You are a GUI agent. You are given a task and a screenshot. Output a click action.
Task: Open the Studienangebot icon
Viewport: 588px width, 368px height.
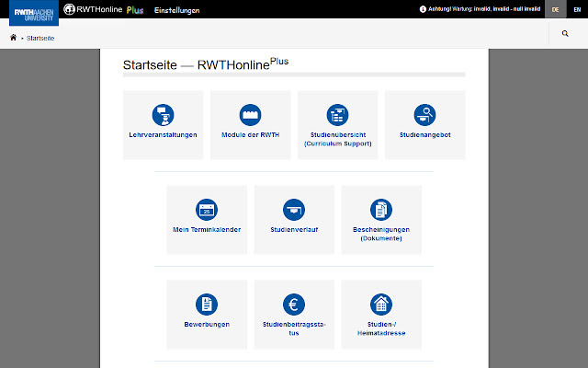pyautogui.click(x=424, y=114)
